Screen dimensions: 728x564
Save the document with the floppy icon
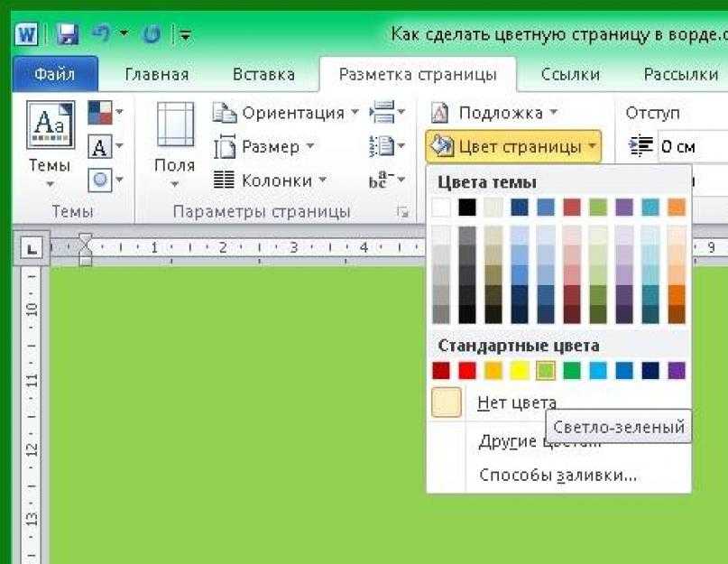tap(67, 34)
